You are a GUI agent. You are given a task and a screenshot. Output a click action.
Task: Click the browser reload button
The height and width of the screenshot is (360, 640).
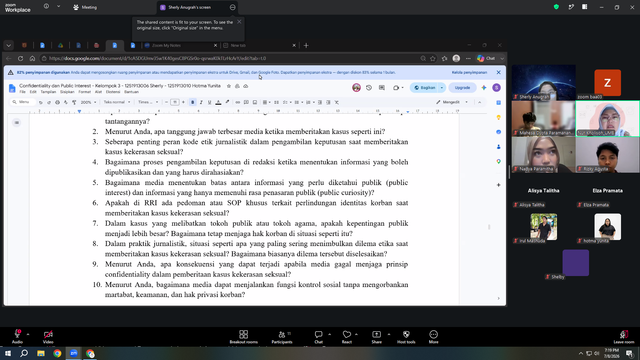tap(20, 58)
